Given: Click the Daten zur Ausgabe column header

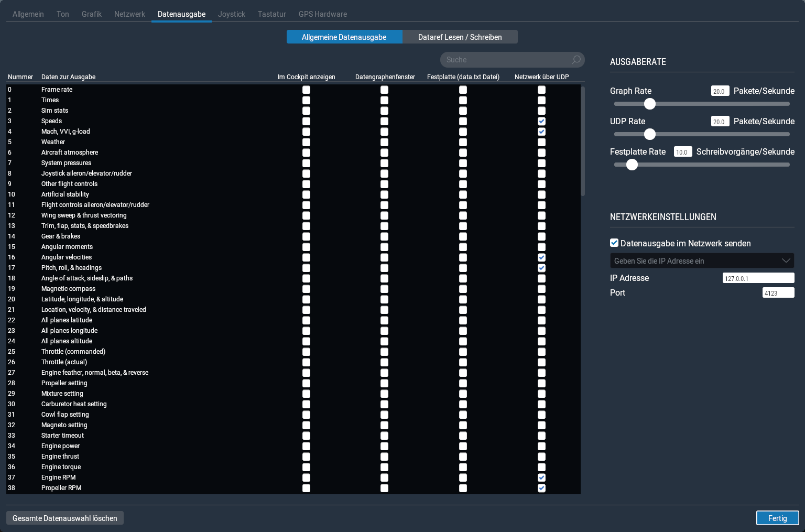Looking at the screenshot, I should [69, 77].
